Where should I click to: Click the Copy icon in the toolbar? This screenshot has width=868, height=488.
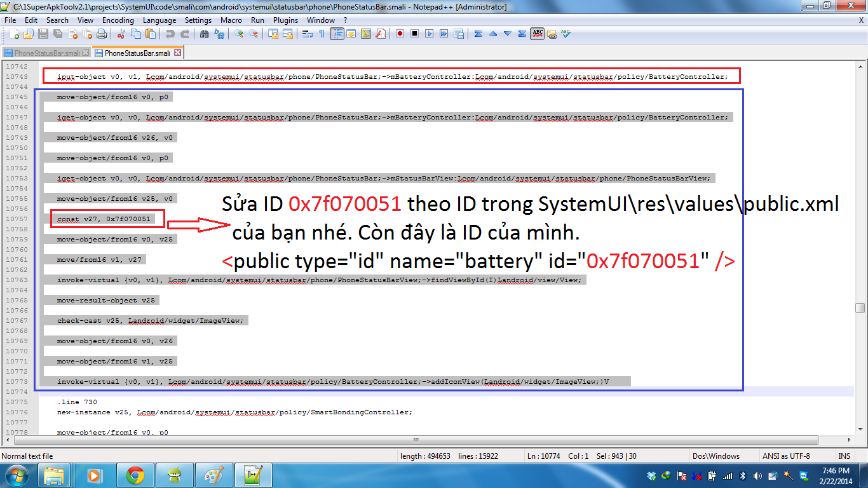click(135, 34)
